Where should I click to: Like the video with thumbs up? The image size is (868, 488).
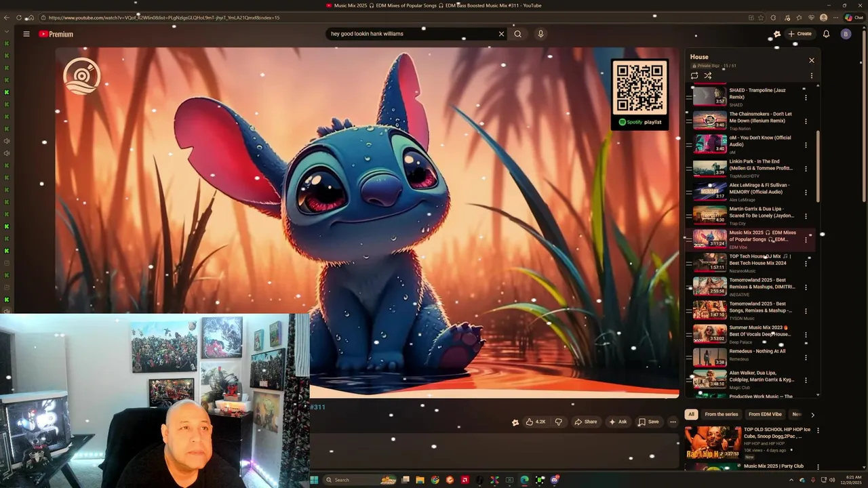(x=536, y=422)
